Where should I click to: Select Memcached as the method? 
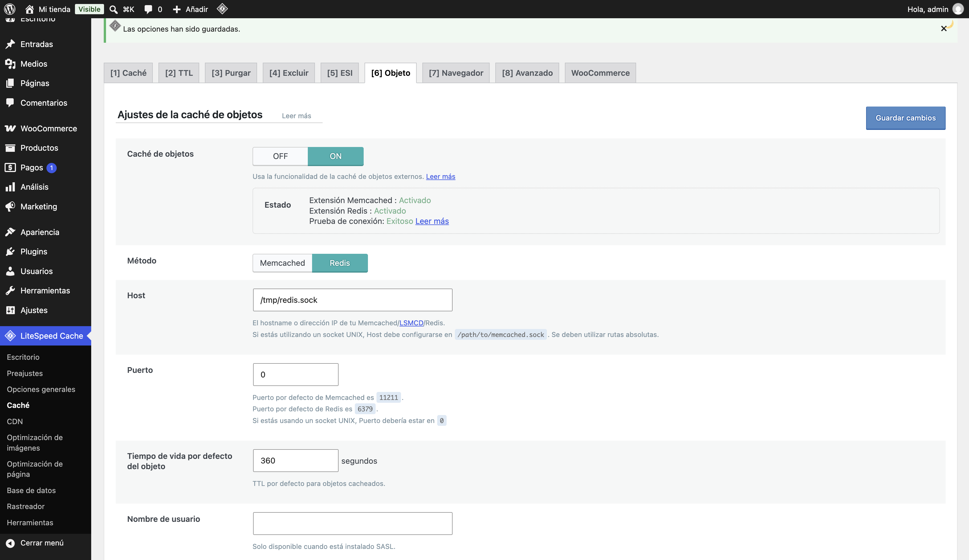click(282, 263)
